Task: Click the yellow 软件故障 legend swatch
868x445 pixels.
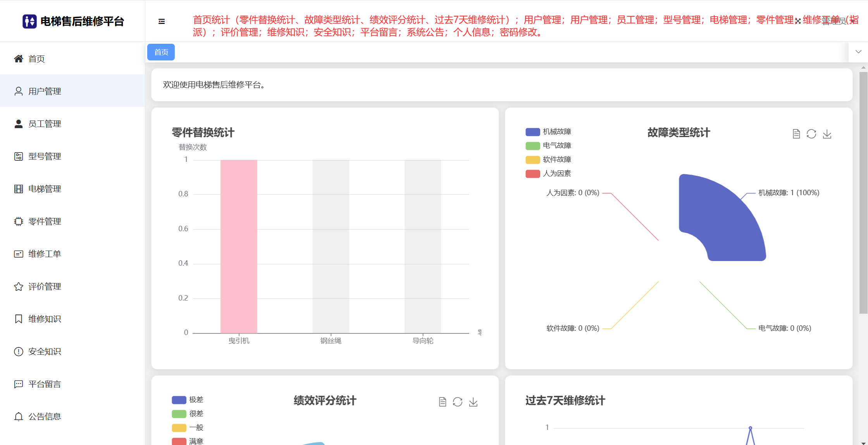Action: [532, 160]
